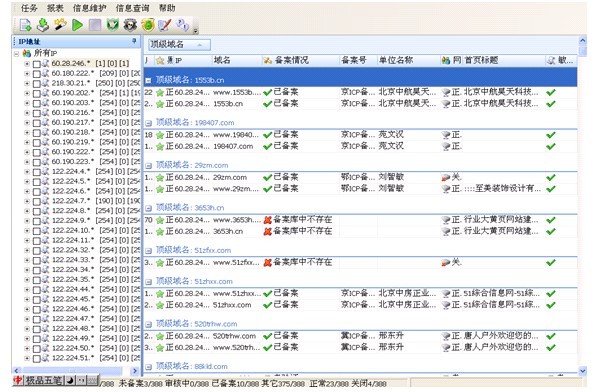Image resolution: width=595 pixels, height=392 pixels.
Task: Check the box for 60.190.202.*
Action: [x=36, y=93]
